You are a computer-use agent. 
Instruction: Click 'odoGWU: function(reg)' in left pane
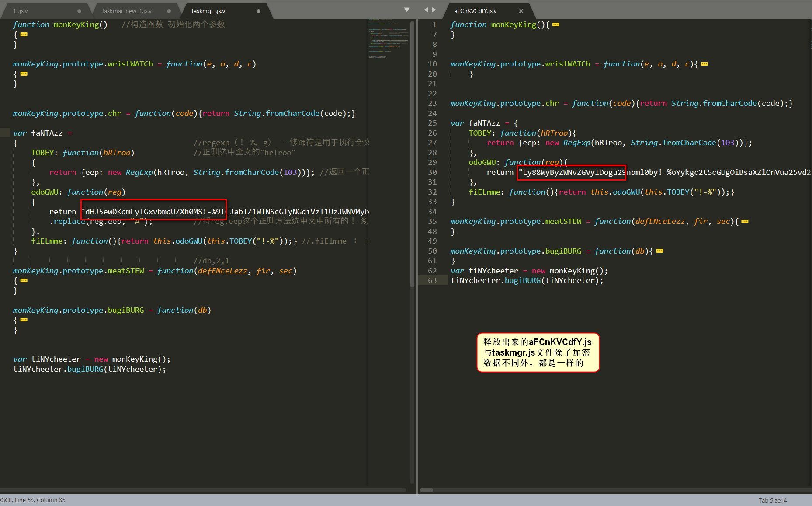[78, 192]
